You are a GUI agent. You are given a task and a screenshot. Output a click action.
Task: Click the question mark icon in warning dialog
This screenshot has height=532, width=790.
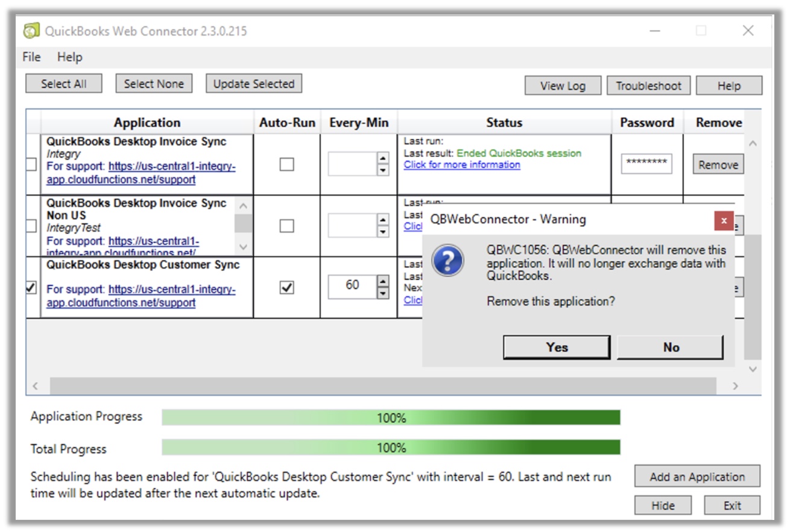[x=448, y=261]
